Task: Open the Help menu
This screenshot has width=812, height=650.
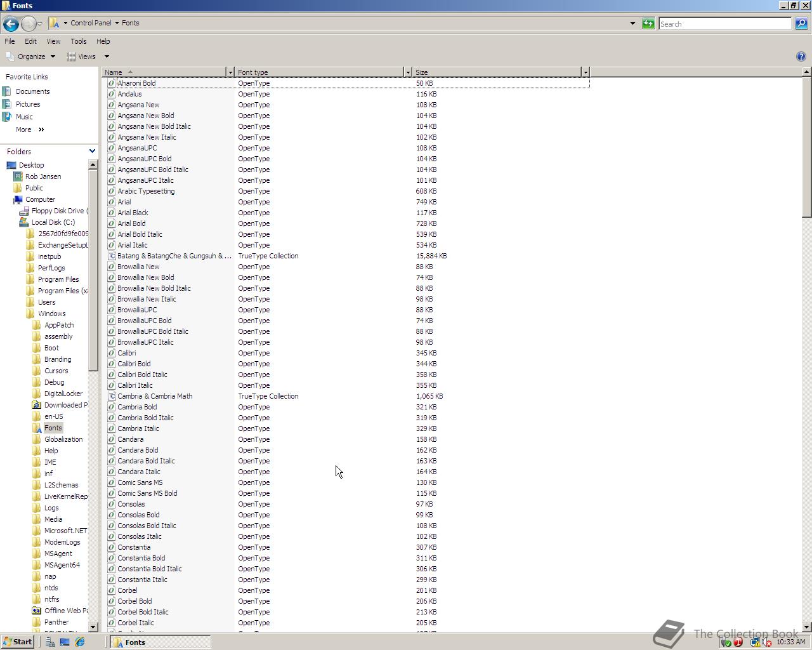Action: [103, 41]
